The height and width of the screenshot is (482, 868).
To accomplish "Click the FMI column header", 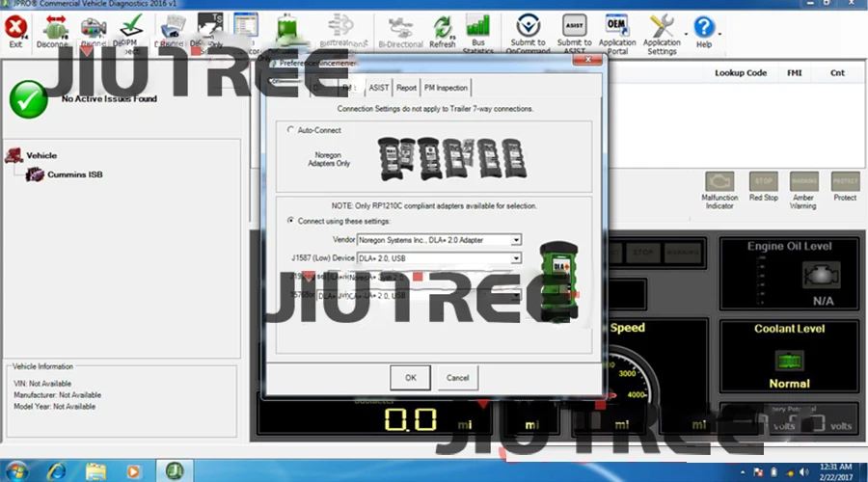I will [795, 72].
